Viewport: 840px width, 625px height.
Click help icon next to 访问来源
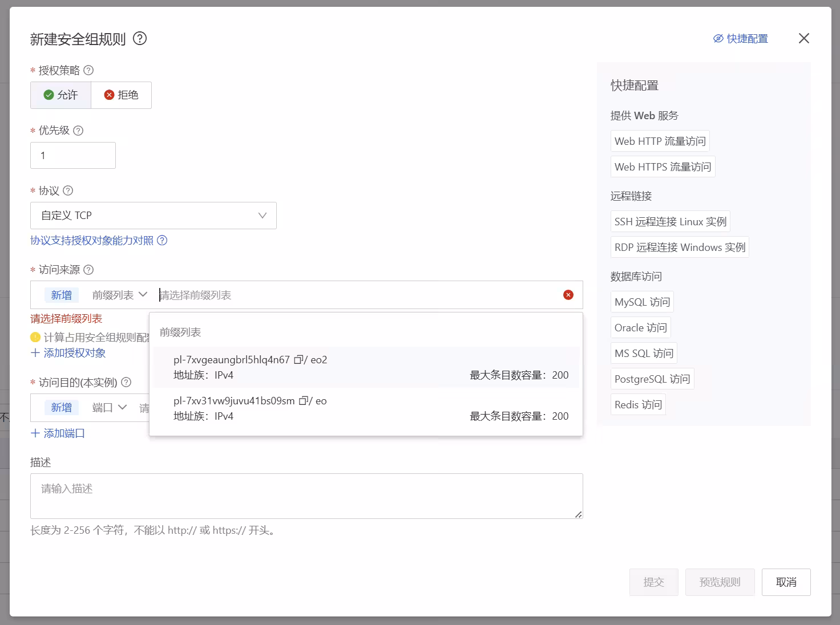click(x=88, y=270)
